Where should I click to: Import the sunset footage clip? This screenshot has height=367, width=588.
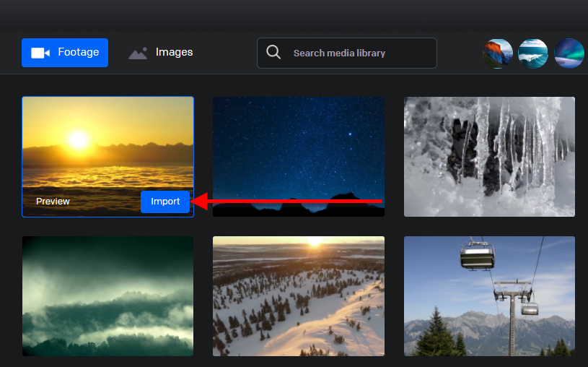click(165, 202)
